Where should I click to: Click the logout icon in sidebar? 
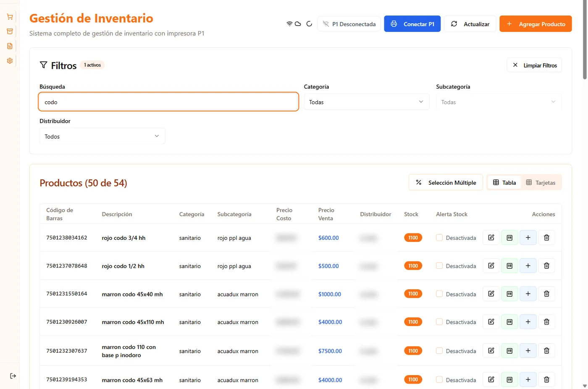13,376
